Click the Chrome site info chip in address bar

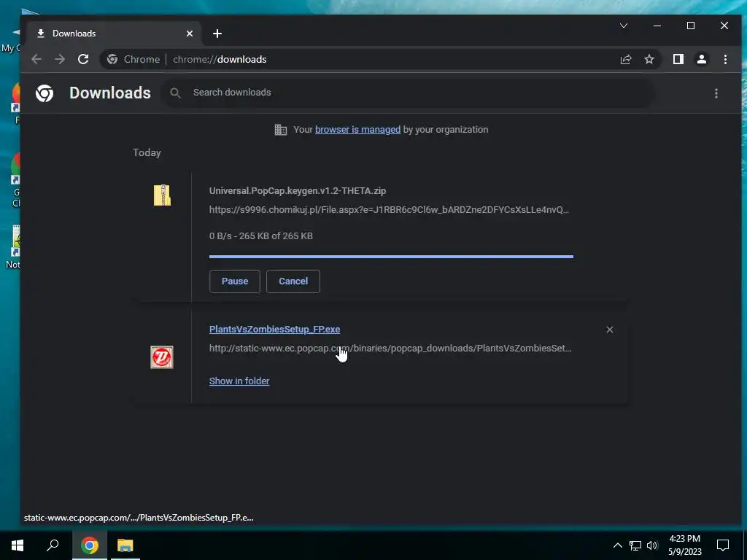coord(134,60)
